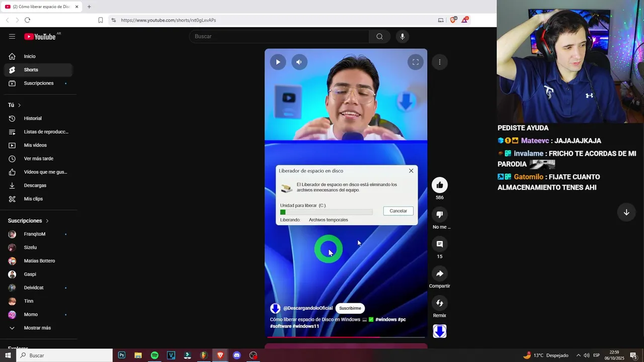Open the YouTube hamburger guide menu
Image resolution: width=644 pixels, height=362 pixels.
[12, 36]
